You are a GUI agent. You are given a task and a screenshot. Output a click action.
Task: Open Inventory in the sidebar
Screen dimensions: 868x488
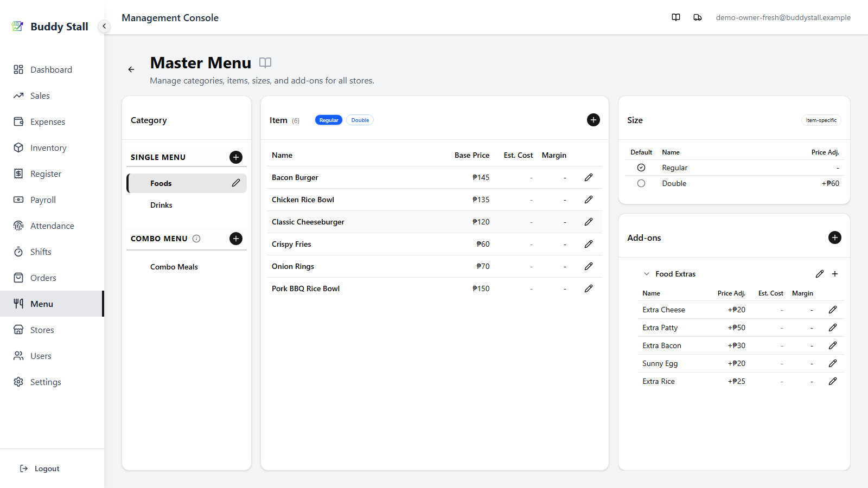click(x=52, y=147)
